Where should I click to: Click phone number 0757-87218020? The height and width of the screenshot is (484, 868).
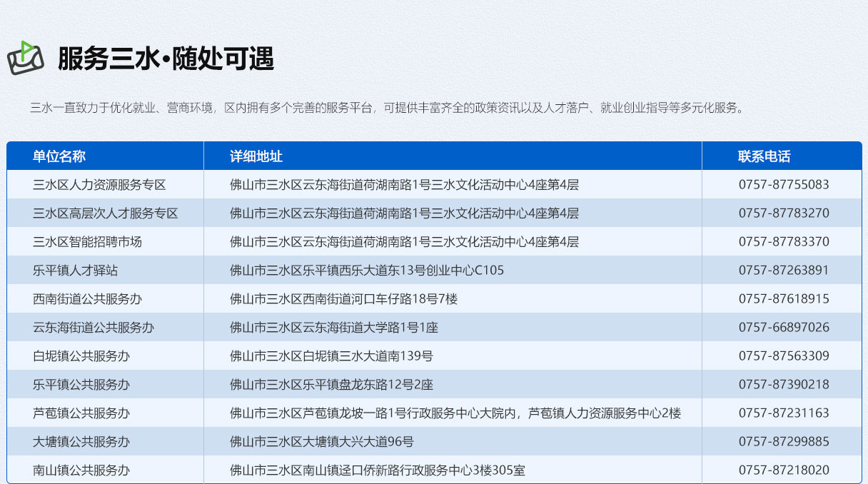[784, 470]
